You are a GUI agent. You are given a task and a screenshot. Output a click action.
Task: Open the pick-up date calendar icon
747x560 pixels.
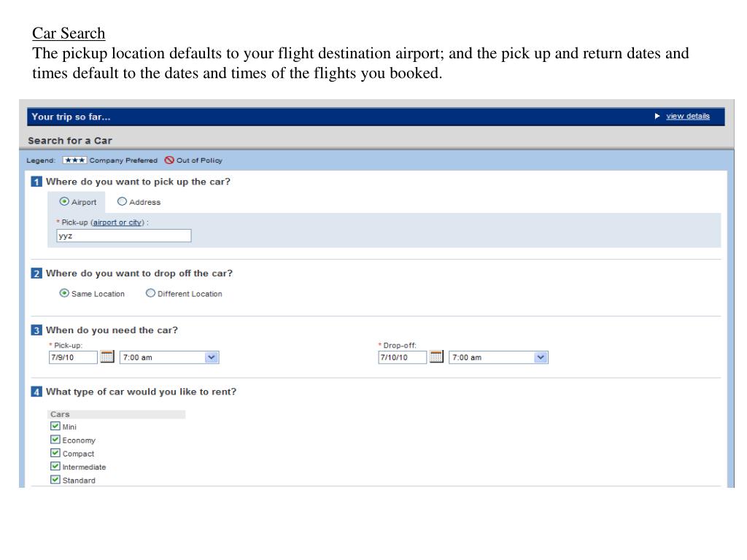coord(107,357)
